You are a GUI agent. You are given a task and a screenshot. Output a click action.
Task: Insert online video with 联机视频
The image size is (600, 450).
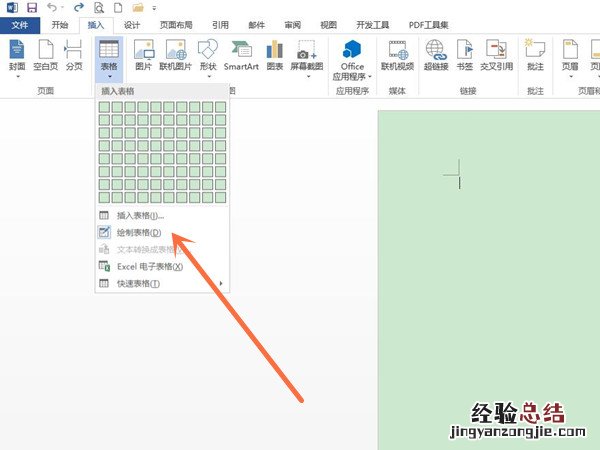(397, 55)
